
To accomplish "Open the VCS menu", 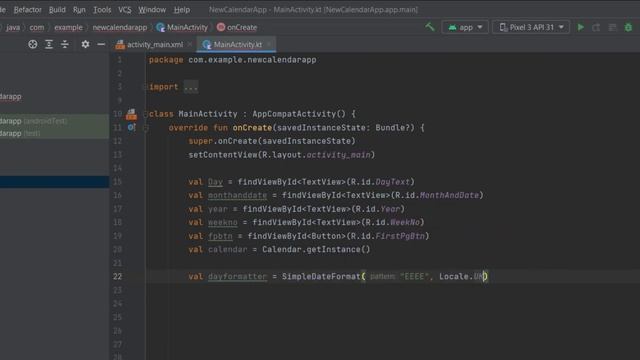I will pyautogui.click(x=124, y=9).
